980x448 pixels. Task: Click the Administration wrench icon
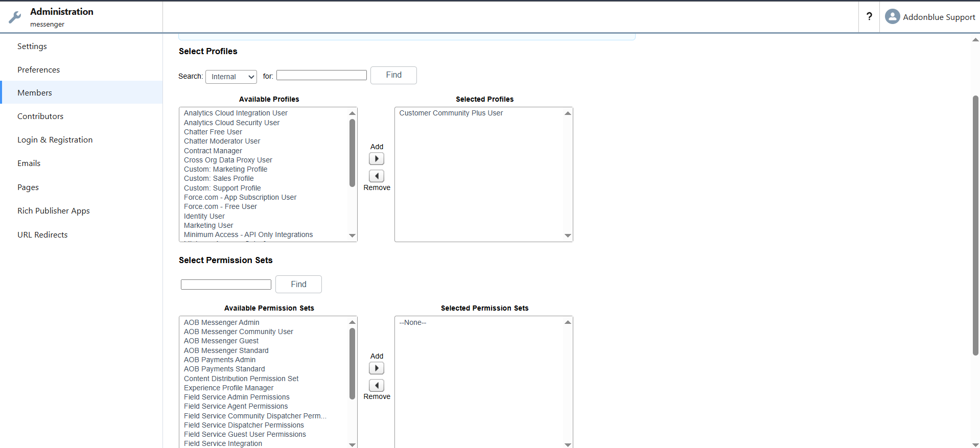15,17
